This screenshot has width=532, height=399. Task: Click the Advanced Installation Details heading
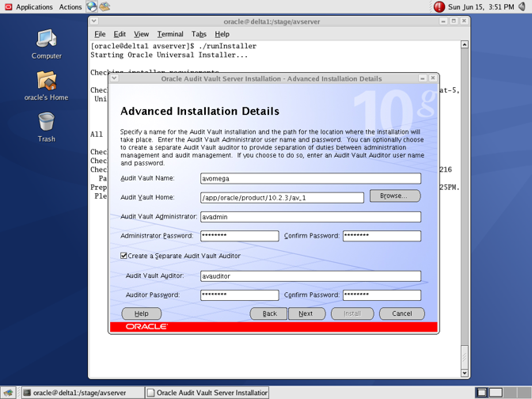(199, 112)
